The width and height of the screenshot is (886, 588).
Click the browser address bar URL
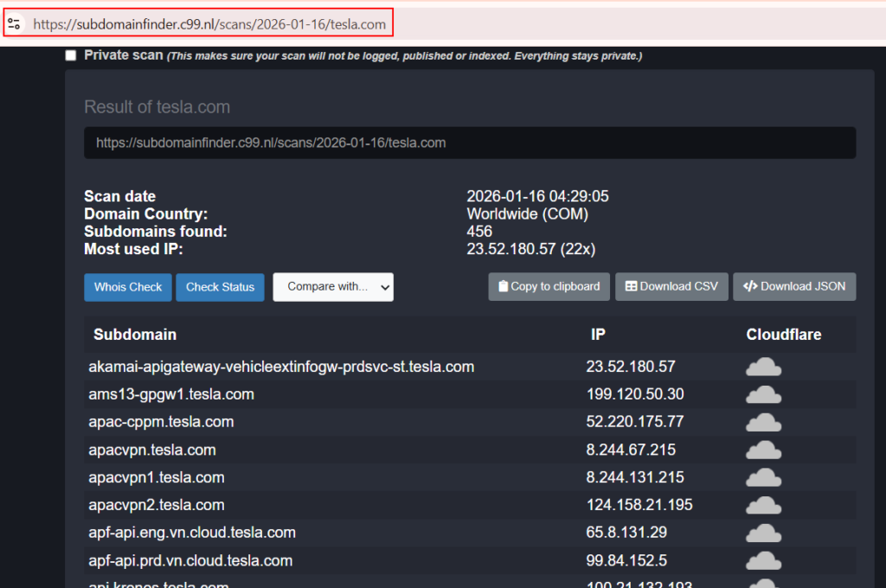coord(209,24)
